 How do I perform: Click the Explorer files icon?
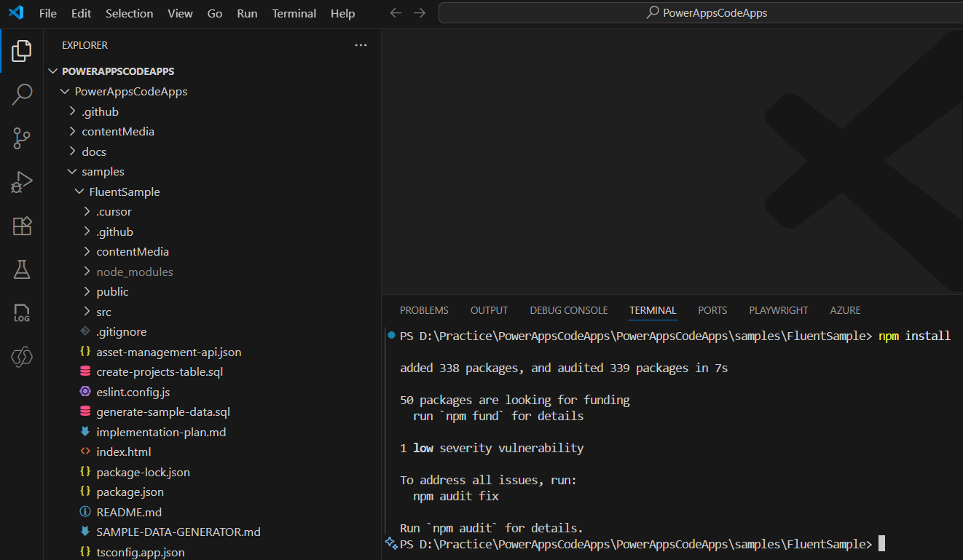point(22,50)
